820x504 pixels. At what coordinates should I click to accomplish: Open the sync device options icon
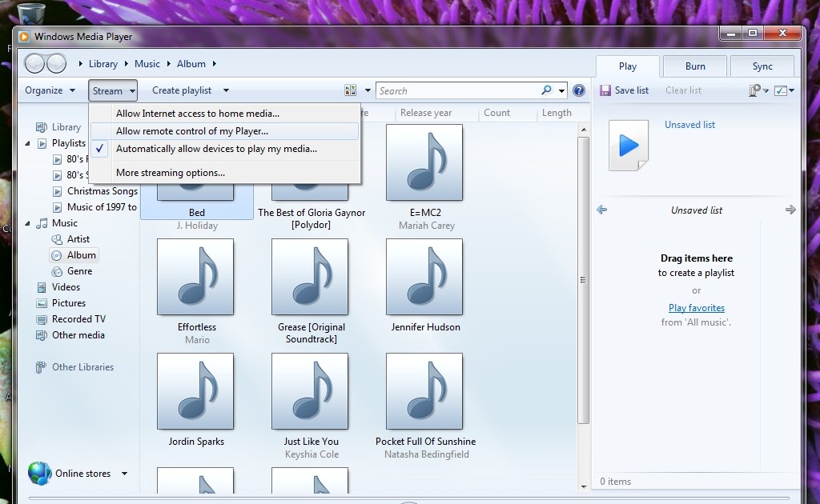point(754,90)
